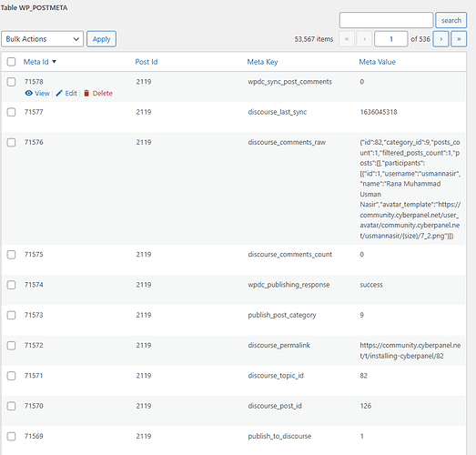The image size is (476, 455).
Task: Click the publish_to_discourse meta key
Action: point(279,436)
